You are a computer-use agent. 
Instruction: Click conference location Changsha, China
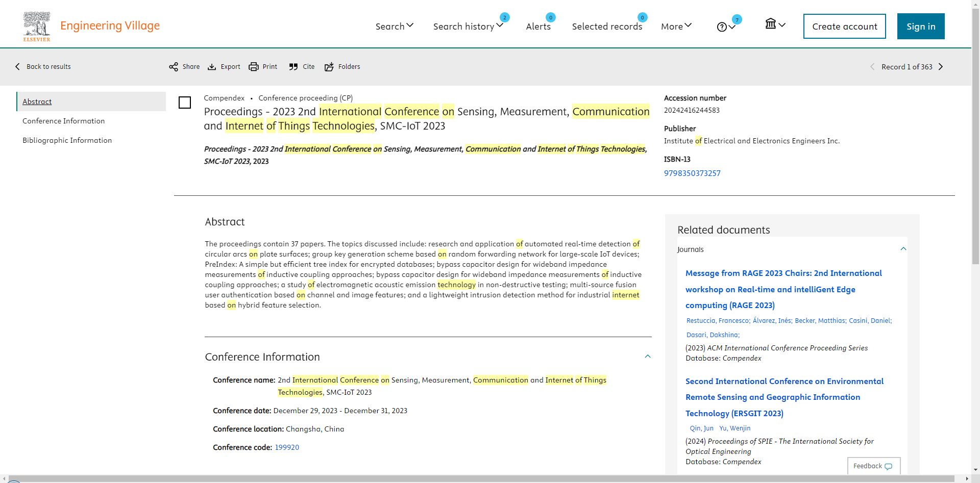click(x=315, y=429)
